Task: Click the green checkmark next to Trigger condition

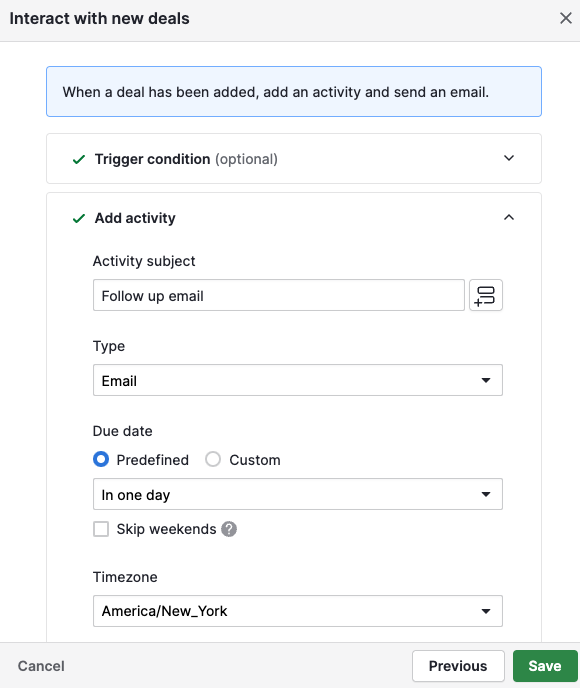Action: pos(79,159)
